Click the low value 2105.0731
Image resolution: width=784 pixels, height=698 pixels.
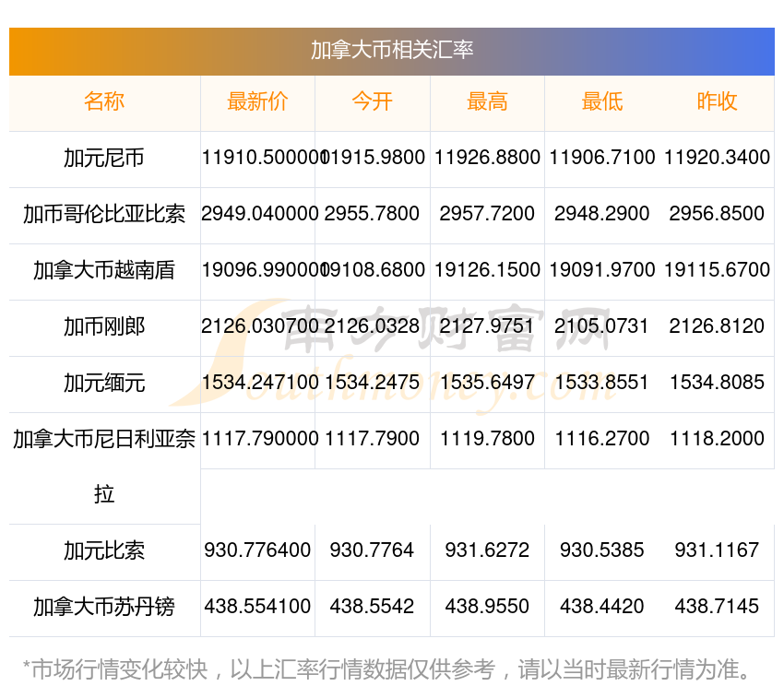[x=602, y=326]
